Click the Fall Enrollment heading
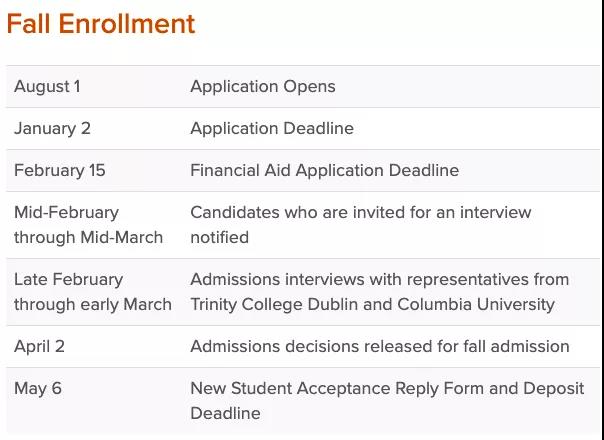Screen dimensions: 604x440 pos(100,23)
